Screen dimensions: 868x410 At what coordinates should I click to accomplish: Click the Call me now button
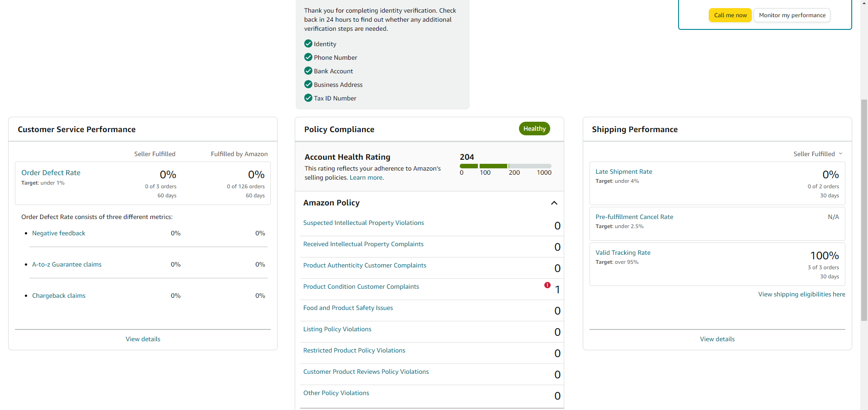pyautogui.click(x=730, y=15)
